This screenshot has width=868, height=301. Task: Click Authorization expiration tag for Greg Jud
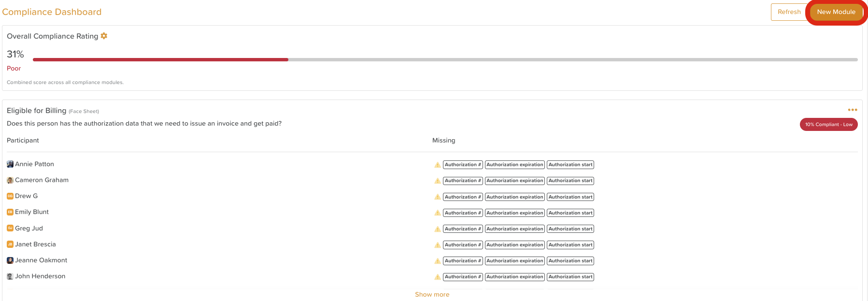(515, 229)
